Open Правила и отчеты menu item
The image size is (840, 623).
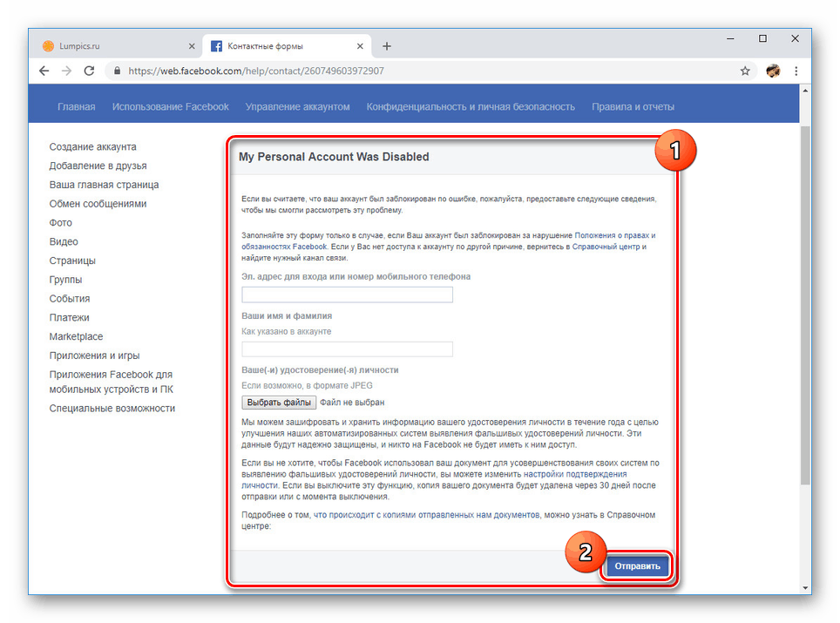(633, 106)
